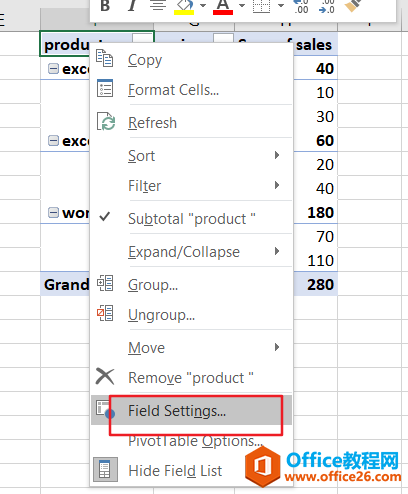Open the fill color dropdown arrow
408x494 pixels.
click(203, 5)
